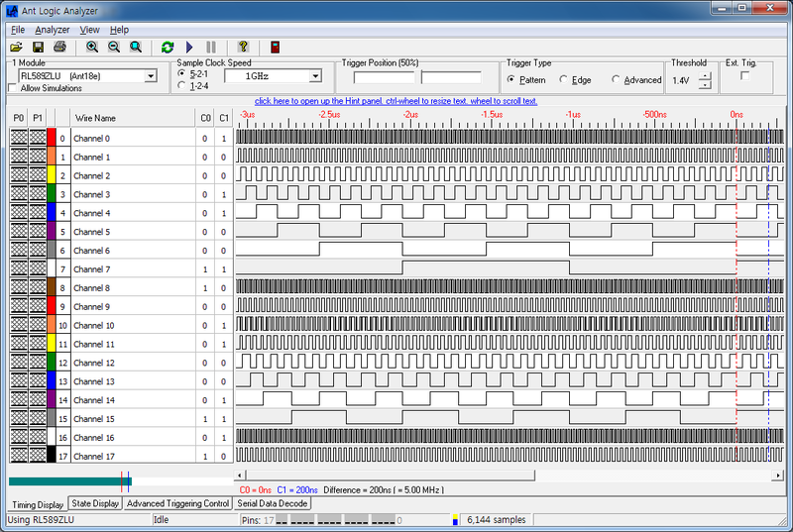793x532 pixels.
Task: Click the Zoom Out magnifier icon
Action: [x=114, y=47]
